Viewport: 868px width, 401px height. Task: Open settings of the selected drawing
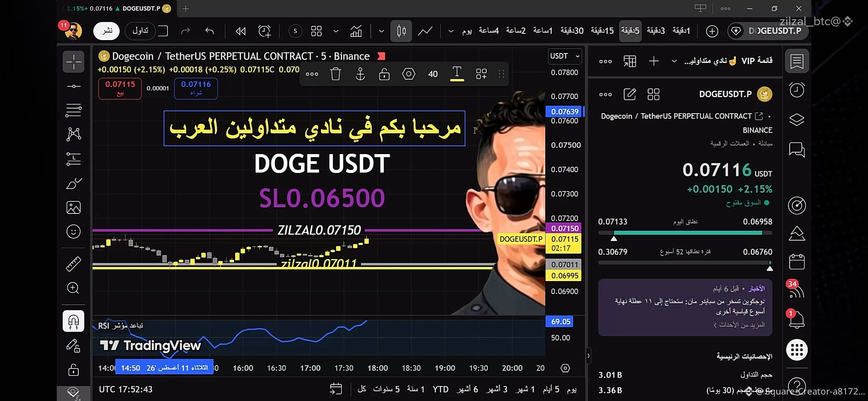[408, 74]
